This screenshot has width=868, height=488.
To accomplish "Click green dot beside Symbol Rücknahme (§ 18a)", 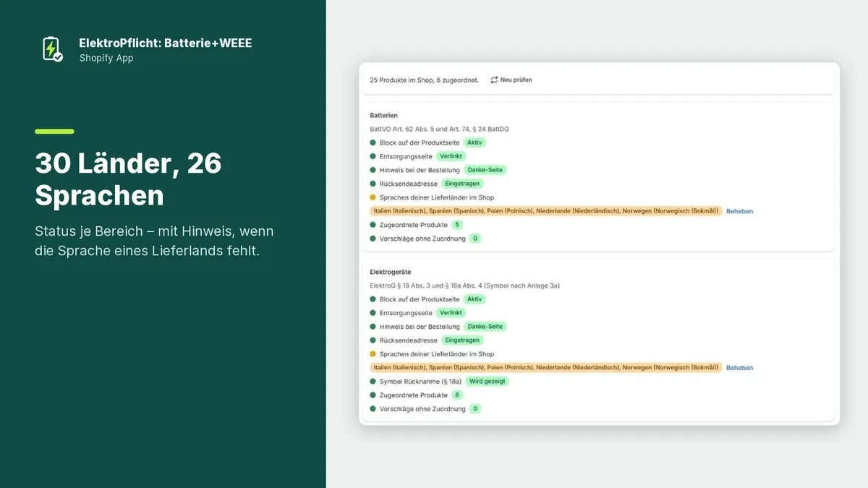I will (x=373, y=381).
